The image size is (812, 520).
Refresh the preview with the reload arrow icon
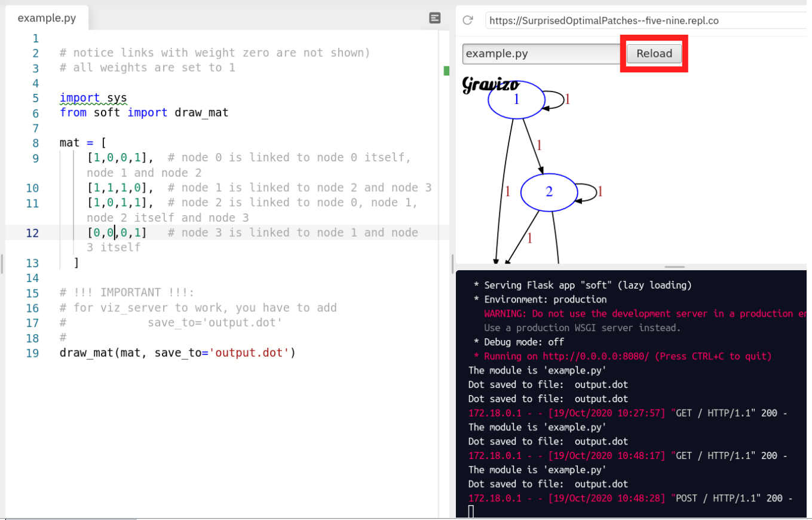tap(468, 20)
